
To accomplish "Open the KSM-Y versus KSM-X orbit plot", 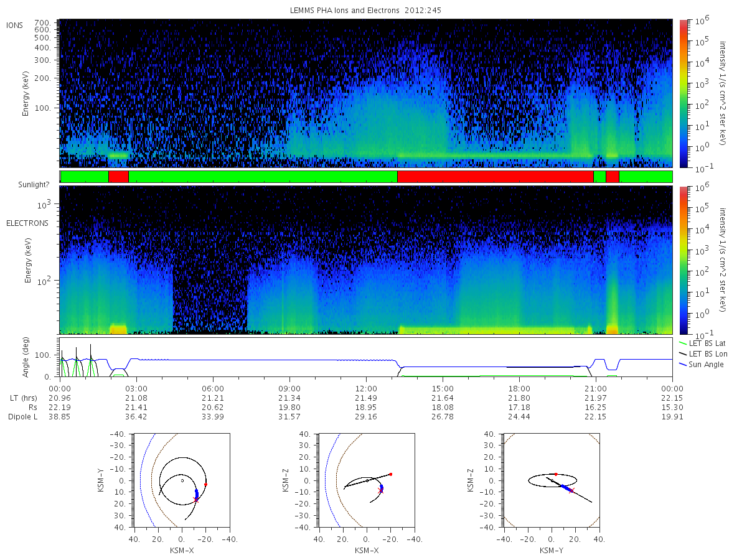I will pos(182,480).
